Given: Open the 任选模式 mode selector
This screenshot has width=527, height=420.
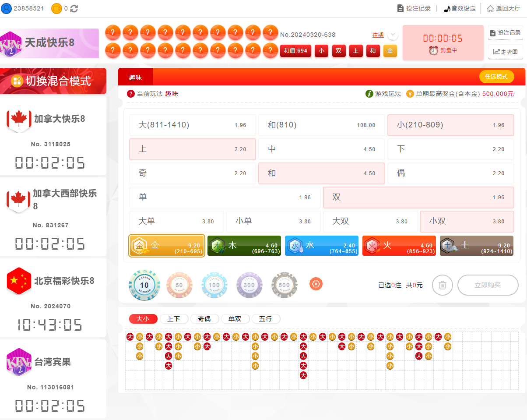Looking at the screenshot, I should [497, 76].
